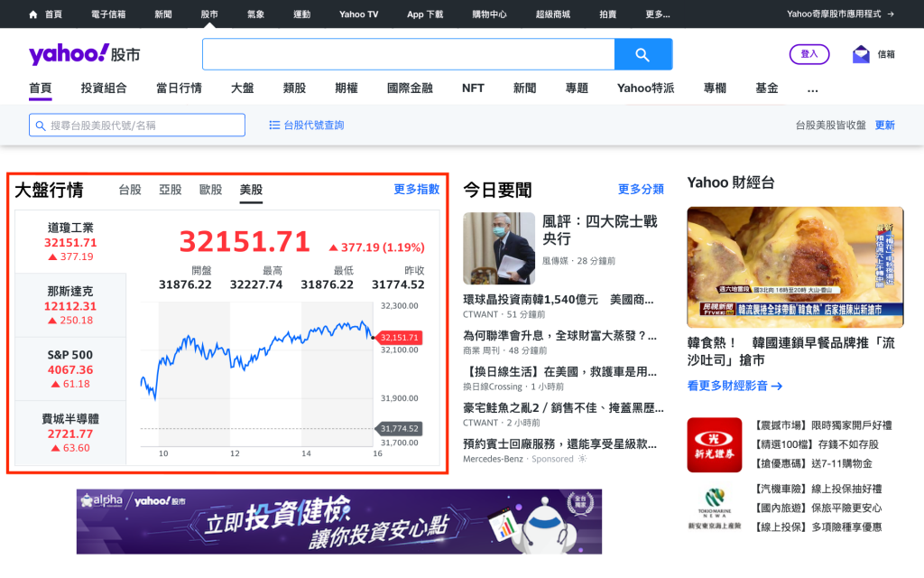Click arrow next to 看更多財經影音
Viewport: 924px width, 578px height.
(777, 387)
